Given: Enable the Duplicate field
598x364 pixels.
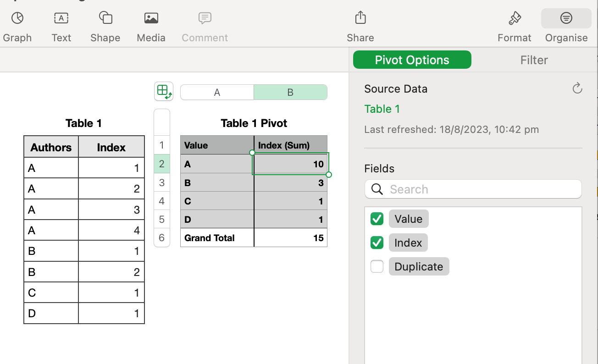Looking at the screenshot, I should click(377, 266).
